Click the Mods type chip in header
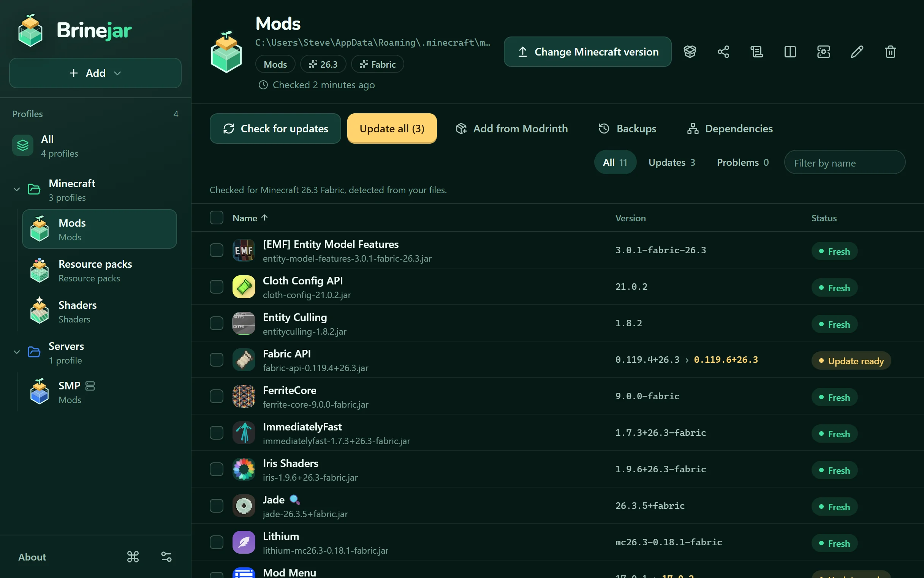This screenshot has width=924, height=578. coord(275,64)
